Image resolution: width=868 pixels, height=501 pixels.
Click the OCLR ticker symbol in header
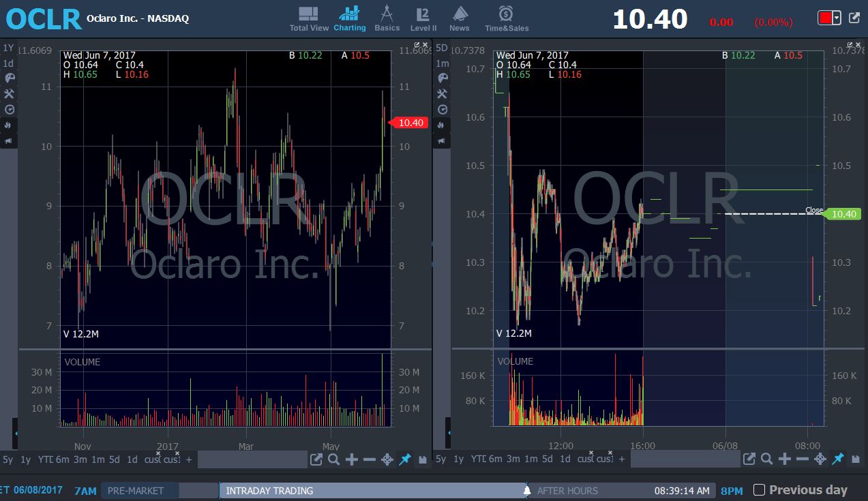(44, 19)
